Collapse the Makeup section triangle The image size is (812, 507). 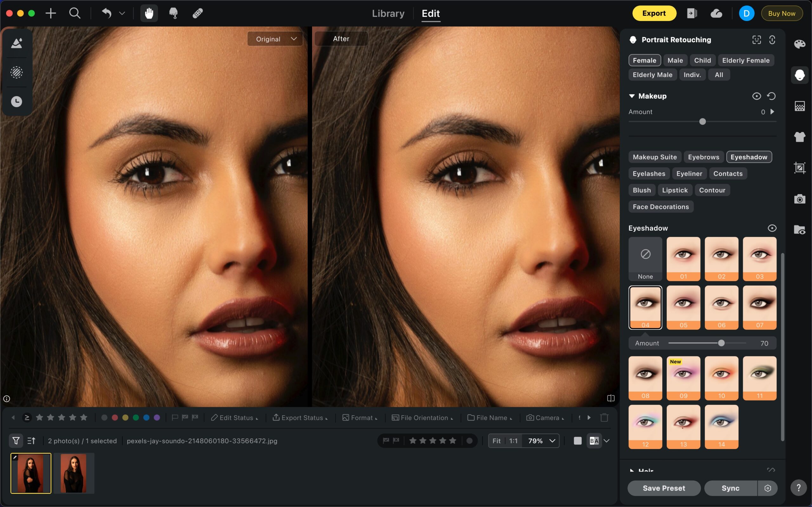tap(632, 96)
